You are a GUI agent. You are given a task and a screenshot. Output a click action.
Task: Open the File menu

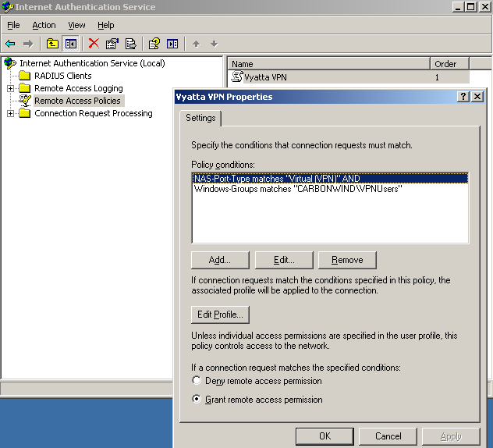(x=13, y=25)
